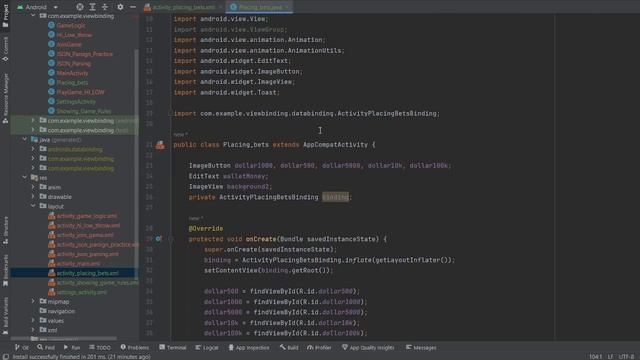Image resolution: width=640 pixels, height=360 pixels.
Task: Open the Project tool window stripe
Action: (x=5, y=15)
